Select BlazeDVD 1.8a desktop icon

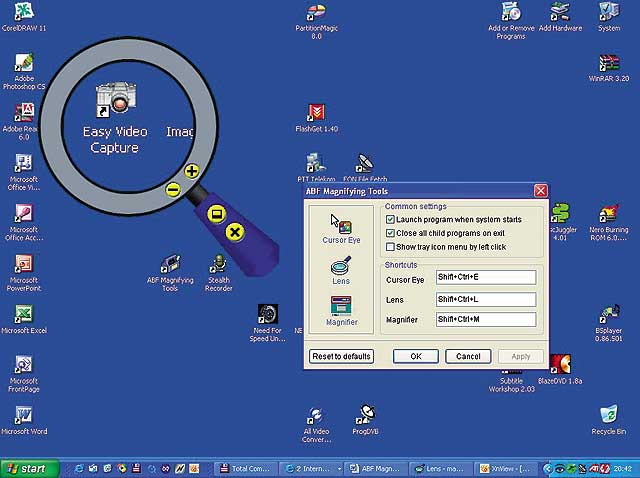tap(560, 370)
